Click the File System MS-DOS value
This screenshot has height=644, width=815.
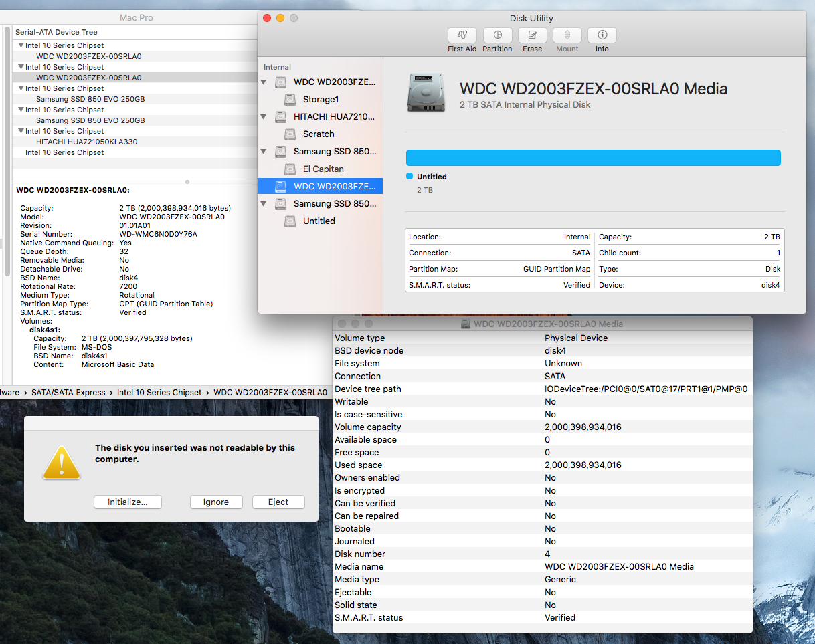97,347
